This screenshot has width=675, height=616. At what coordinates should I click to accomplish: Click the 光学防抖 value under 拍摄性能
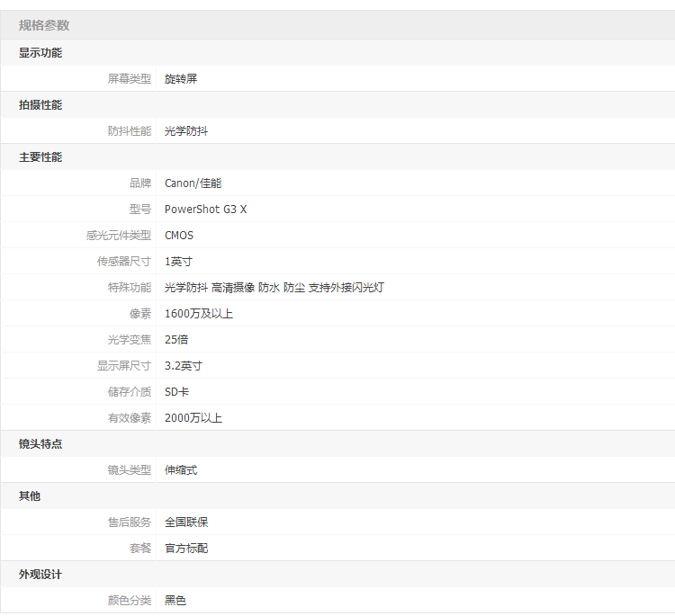coord(186,131)
